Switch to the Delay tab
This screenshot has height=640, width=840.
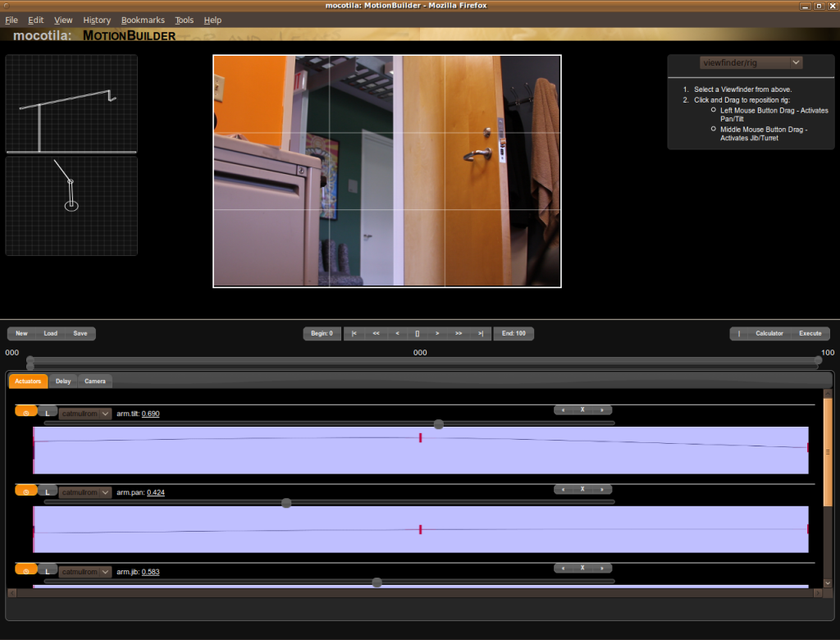63,381
